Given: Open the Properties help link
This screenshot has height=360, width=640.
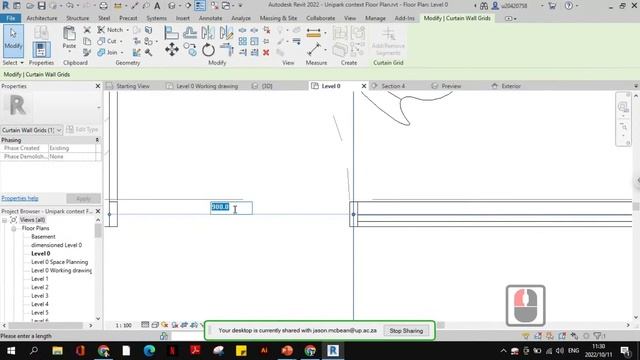Looking at the screenshot, I should [x=20, y=198].
